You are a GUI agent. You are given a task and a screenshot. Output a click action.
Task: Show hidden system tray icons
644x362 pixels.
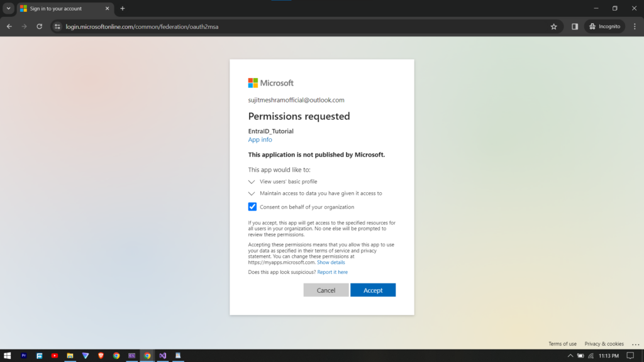pos(570,355)
